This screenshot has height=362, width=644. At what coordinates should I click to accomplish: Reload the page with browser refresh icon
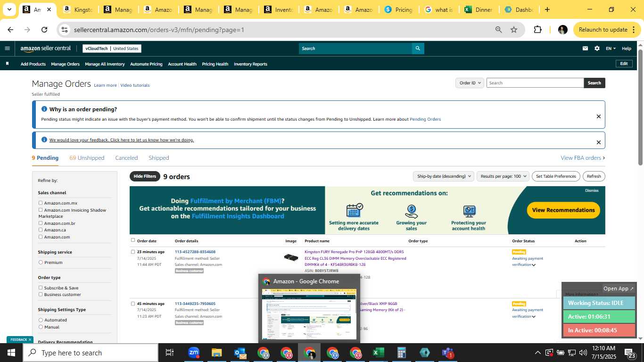click(x=44, y=30)
